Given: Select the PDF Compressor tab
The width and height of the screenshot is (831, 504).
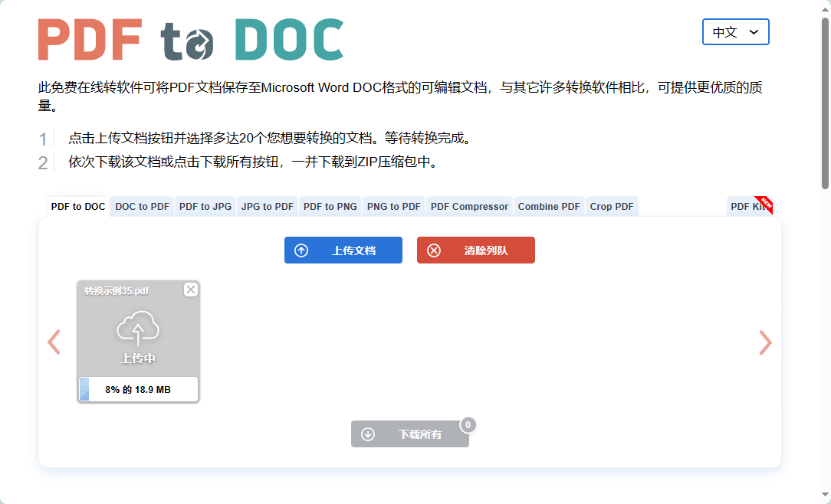Looking at the screenshot, I should 469,206.
